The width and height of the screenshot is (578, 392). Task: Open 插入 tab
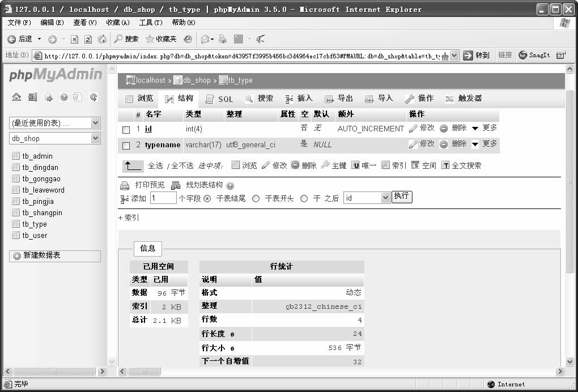tap(299, 99)
